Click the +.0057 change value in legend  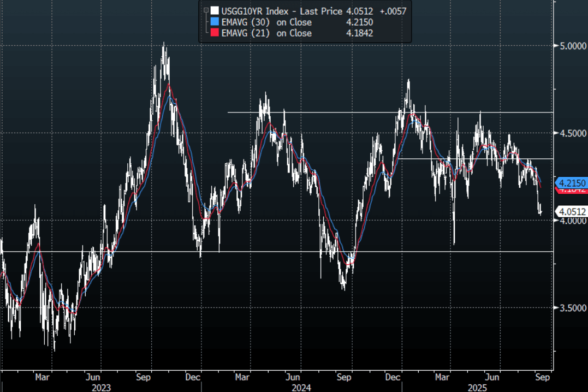394,11
